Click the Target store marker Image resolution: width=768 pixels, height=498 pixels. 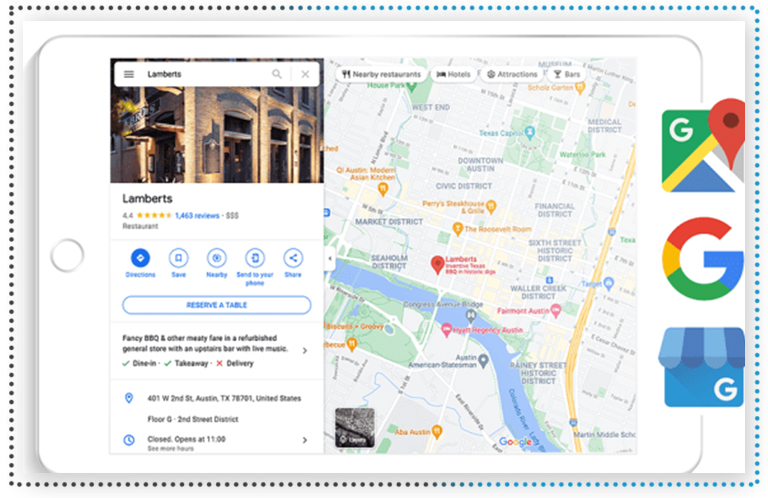609,283
